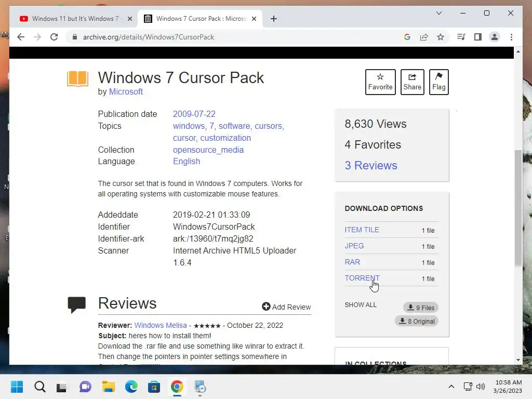This screenshot has width=532, height=399.
Task: Open the installer icon on taskbar
Action: (x=200, y=387)
